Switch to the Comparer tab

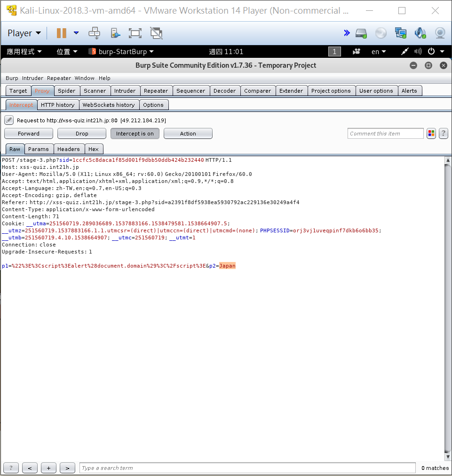coord(257,91)
